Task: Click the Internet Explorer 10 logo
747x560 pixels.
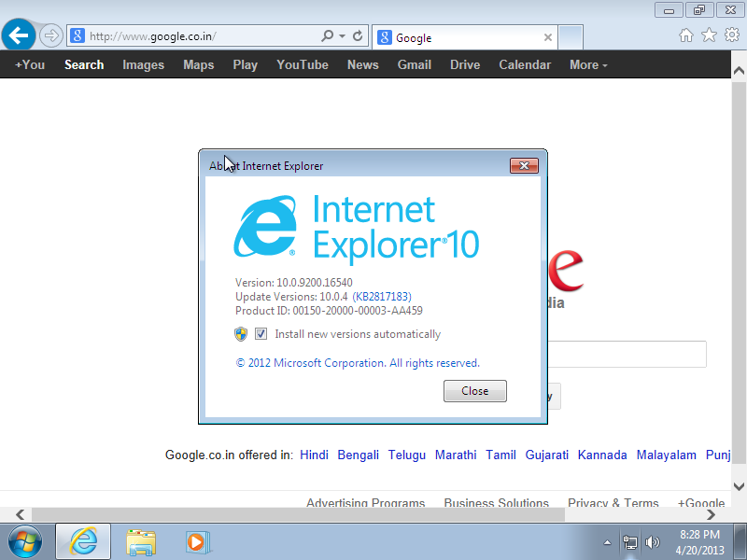Action: (357, 228)
